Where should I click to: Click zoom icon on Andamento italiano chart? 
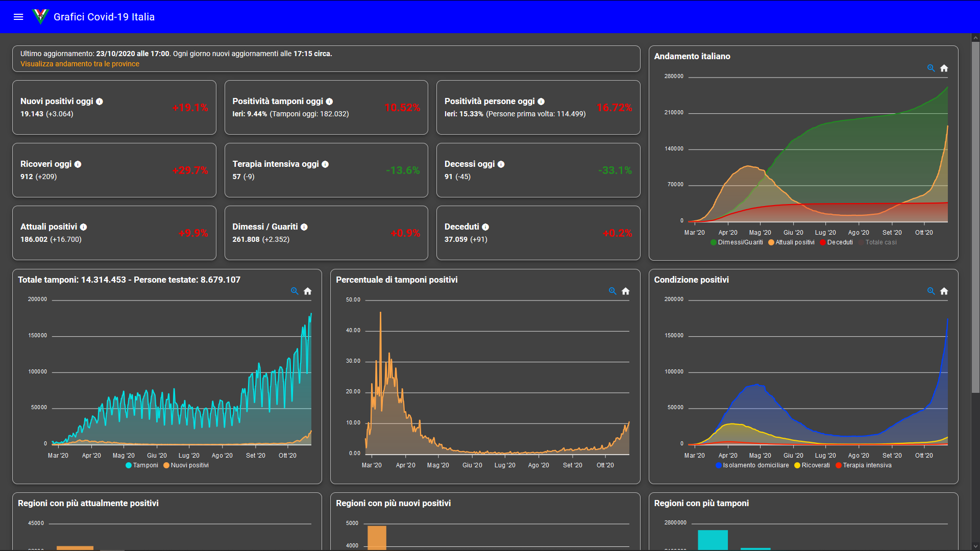click(931, 68)
